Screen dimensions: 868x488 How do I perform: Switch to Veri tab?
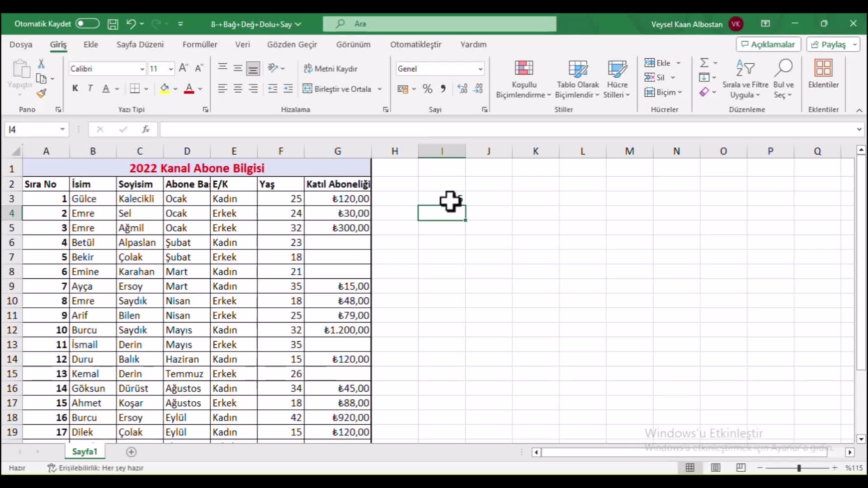[242, 44]
